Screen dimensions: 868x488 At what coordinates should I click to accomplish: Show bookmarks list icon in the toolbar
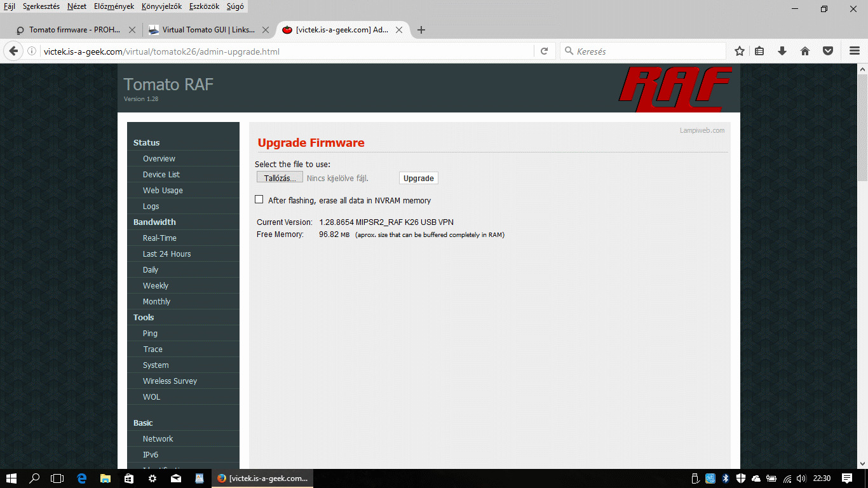pyautogui.click(x=759, y=51)
